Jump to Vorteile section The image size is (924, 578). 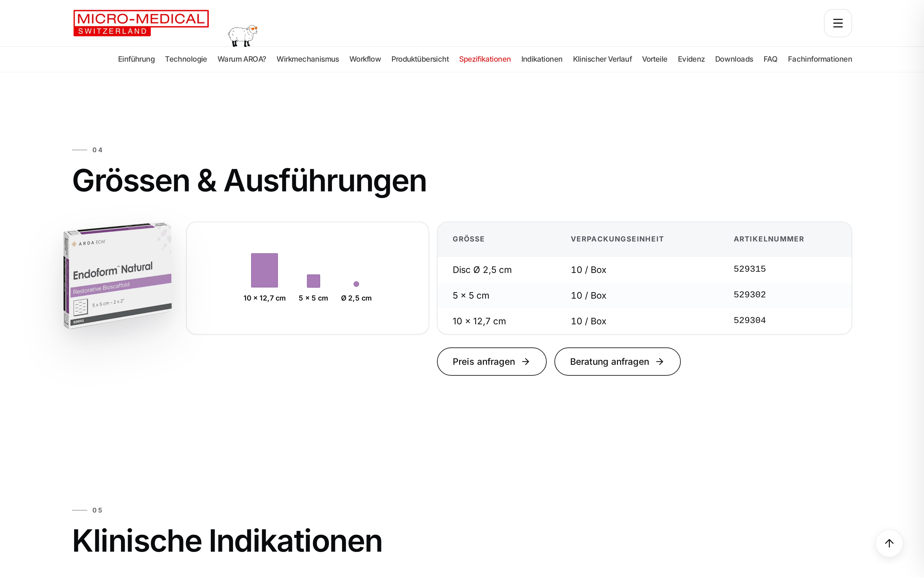pos(654,59)
